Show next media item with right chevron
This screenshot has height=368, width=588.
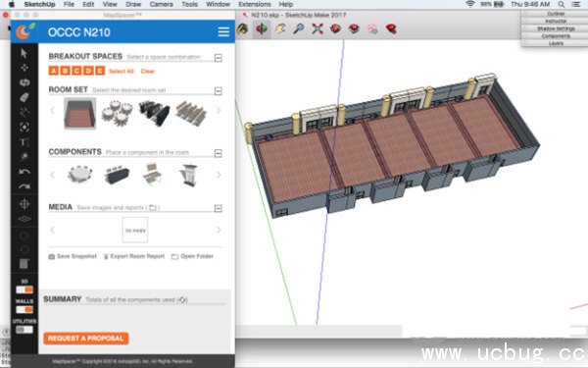pos(219,230)
